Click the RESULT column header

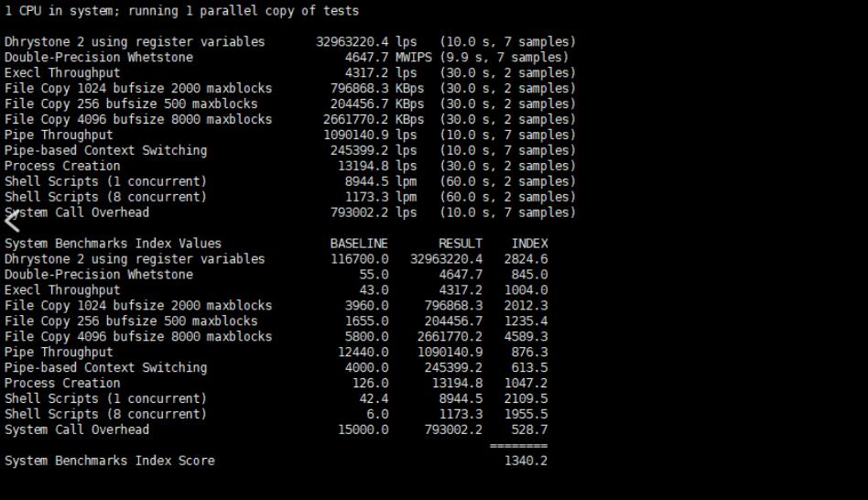coord(460,244)
